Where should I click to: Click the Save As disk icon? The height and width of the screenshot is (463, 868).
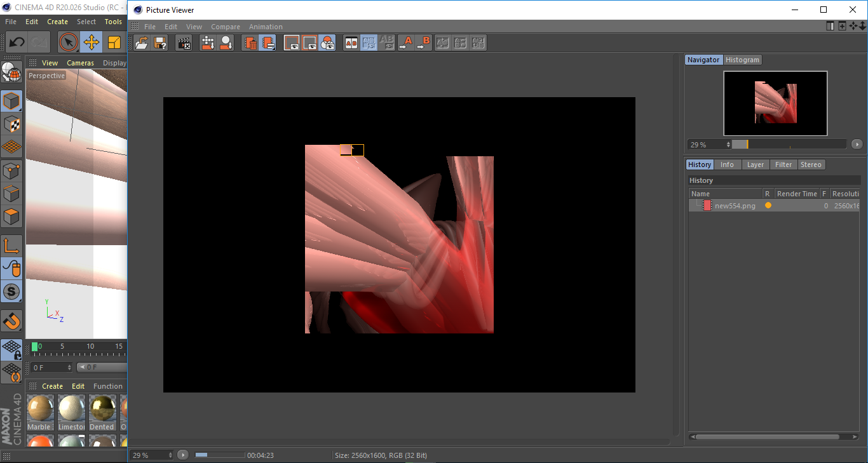pos(160,43)
